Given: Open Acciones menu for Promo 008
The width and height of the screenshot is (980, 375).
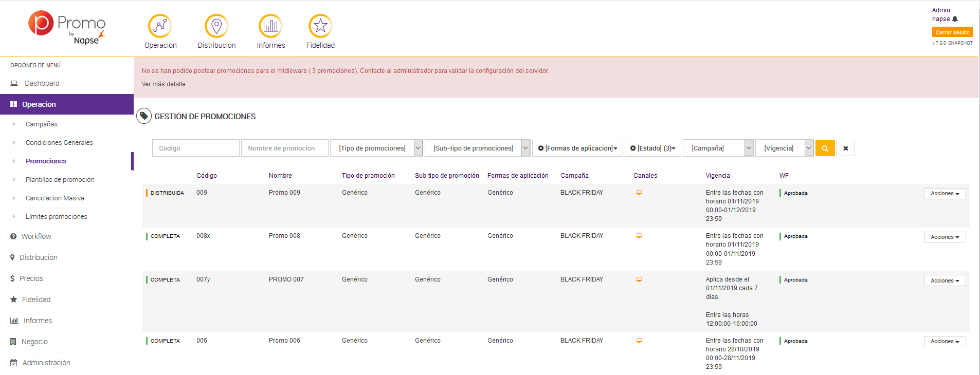Looking at the screenshot, I should [x=945, y=237].
